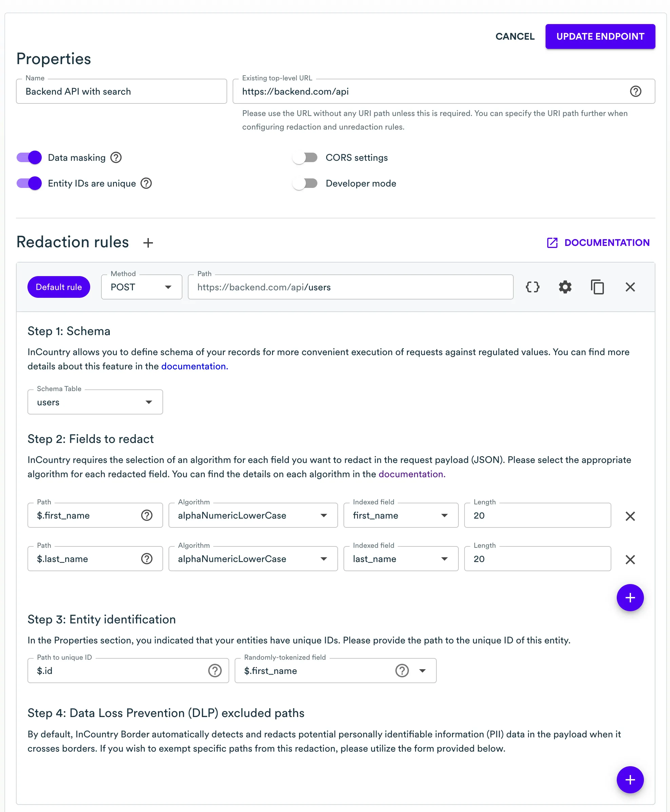Disable the Data masking toggle

pos(29,157)
